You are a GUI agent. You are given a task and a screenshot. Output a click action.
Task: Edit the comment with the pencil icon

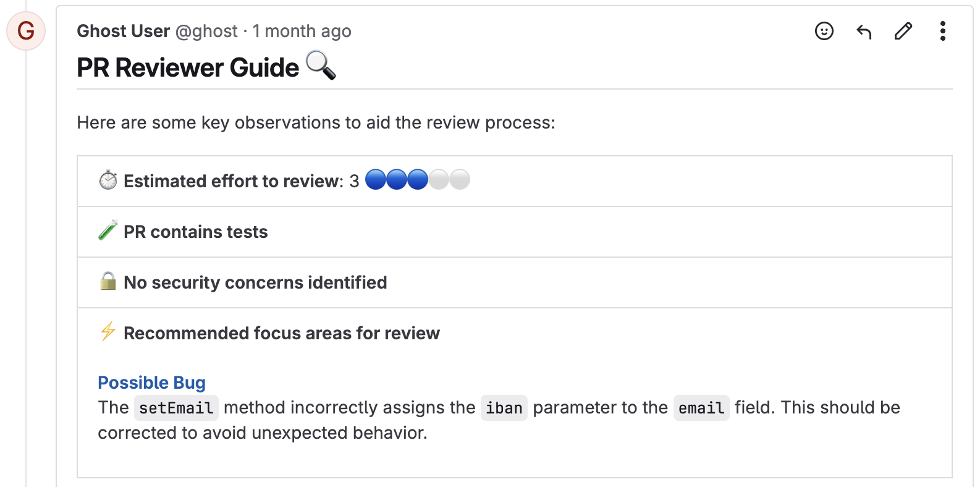tap(903, 31)
